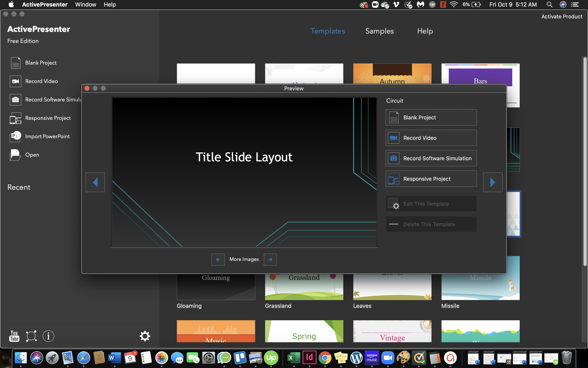Image resolution: width=588 pixels, height=368 pixels.
Task: Open the YouTube channel icon
Action: click(x=14, y=336)
